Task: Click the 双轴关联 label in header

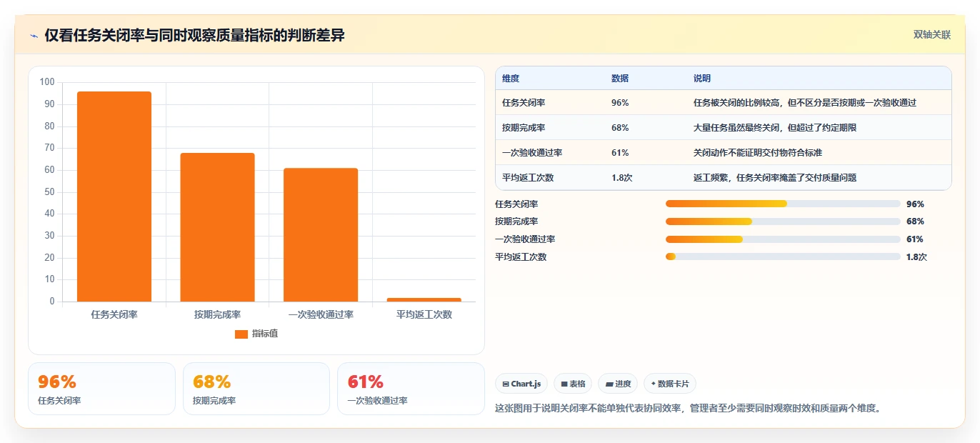Action: (x=932, y=34)
